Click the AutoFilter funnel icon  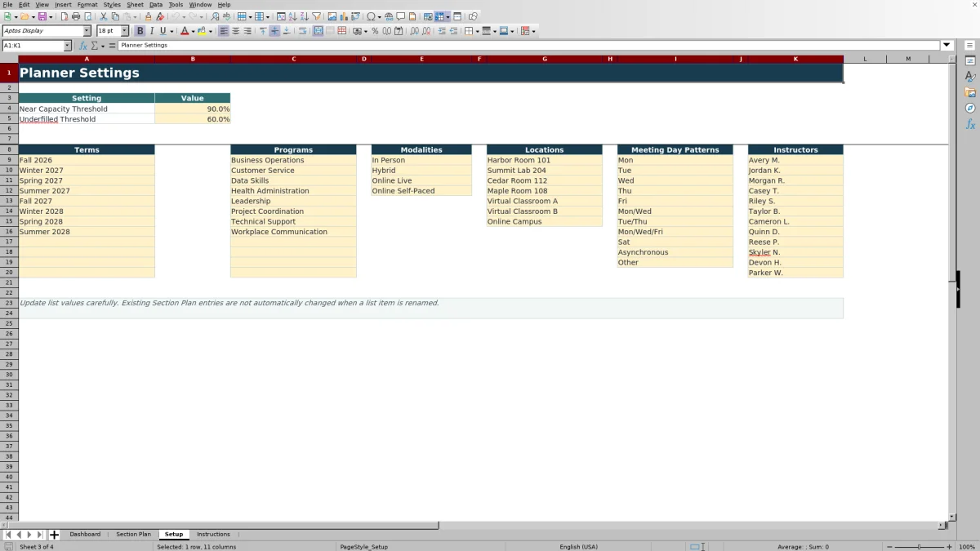point(316,16)
